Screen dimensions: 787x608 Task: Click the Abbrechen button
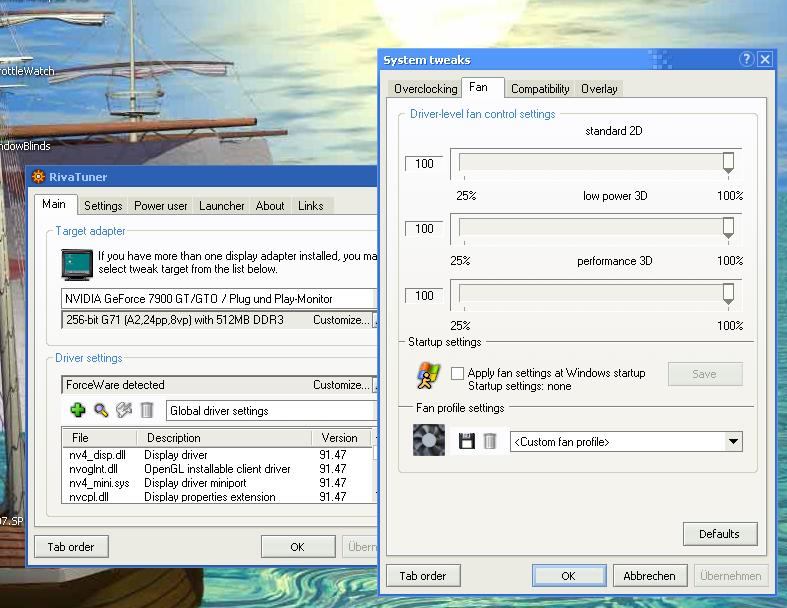(x=649, y=576)
